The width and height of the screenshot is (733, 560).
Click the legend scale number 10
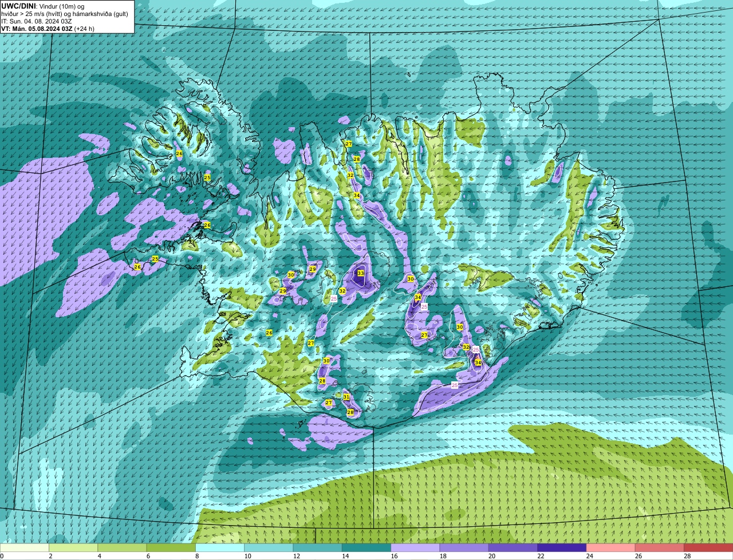[247, 556]
